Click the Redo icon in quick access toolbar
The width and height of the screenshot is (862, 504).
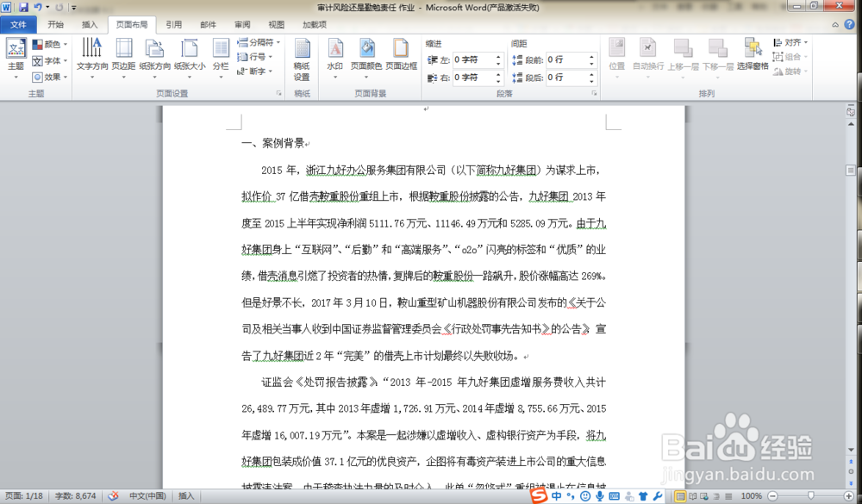[x=59, y=8]
